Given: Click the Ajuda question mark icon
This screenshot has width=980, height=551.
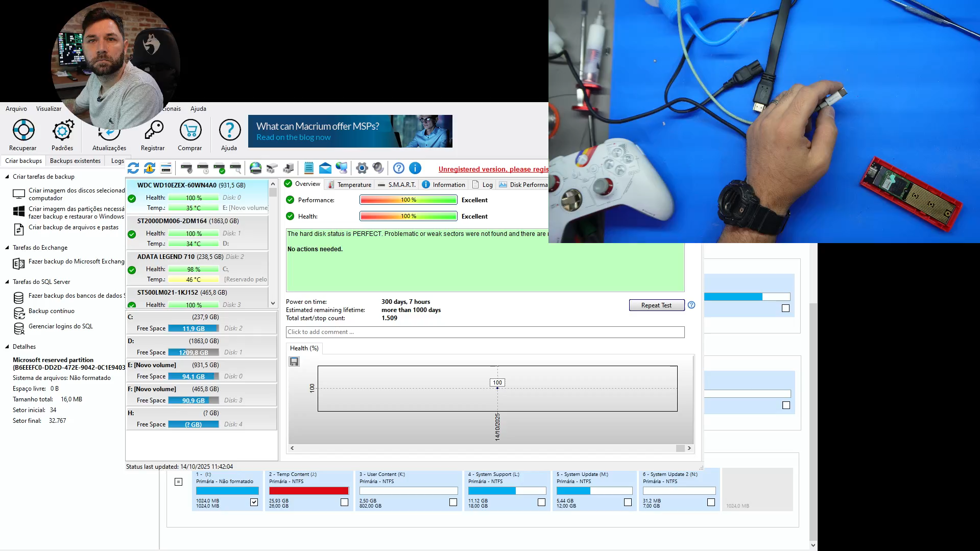Looking at the screenshot, I should (230, 130).
